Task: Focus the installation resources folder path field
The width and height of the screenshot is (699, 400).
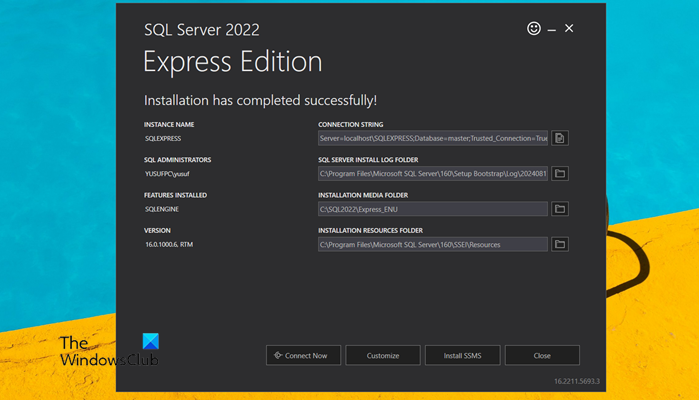Action: (x=432, y=244)
